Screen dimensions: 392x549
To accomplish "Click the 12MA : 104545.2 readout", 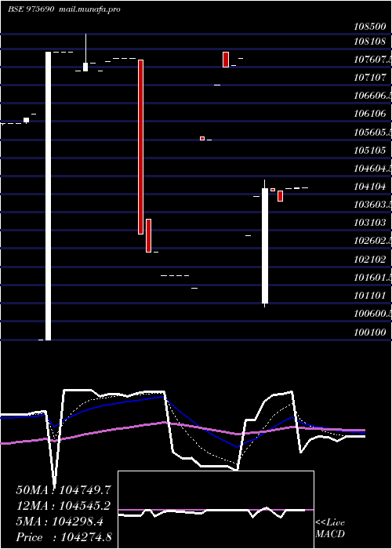I will click(x=64, y=506).
